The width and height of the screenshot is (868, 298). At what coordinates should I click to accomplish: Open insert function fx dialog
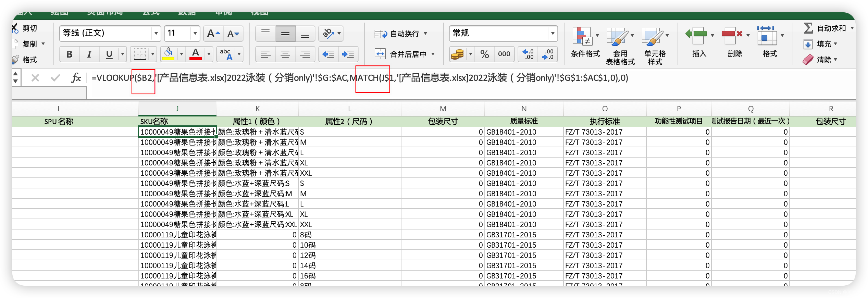click(x=76, y=78)
